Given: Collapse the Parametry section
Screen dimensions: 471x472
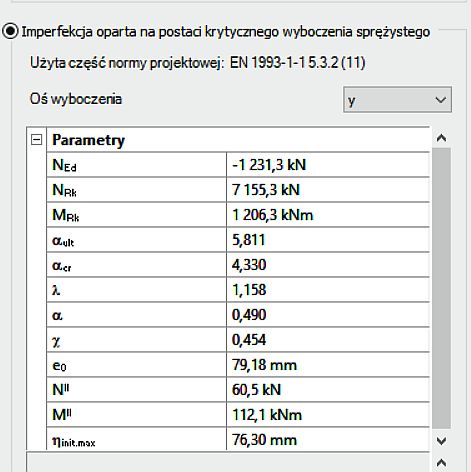Looking at the screenshot, I should pos(36,140).
